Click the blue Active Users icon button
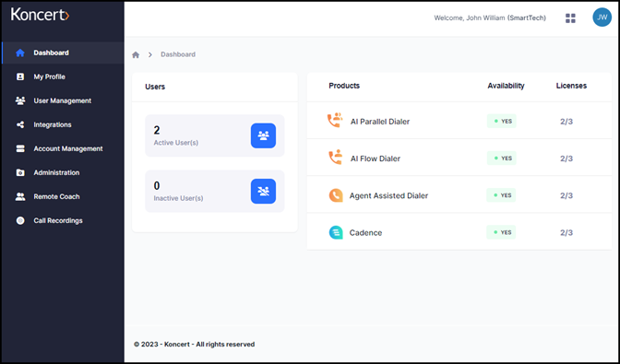 [x=263, y=135]
